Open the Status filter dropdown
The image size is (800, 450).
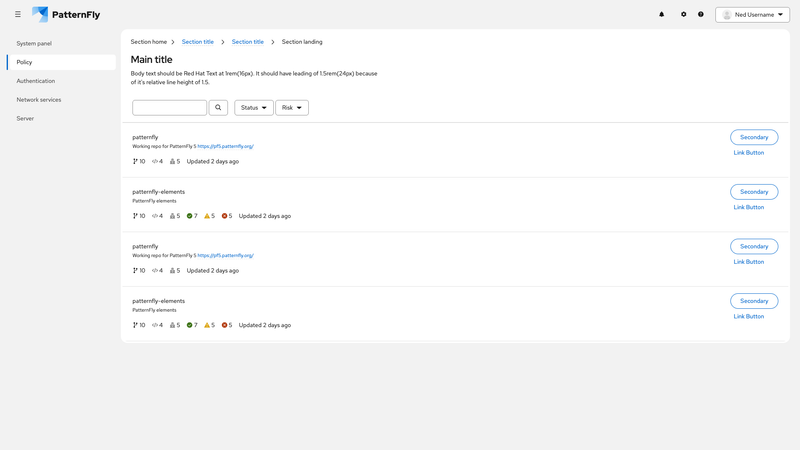tap(254, 108)
